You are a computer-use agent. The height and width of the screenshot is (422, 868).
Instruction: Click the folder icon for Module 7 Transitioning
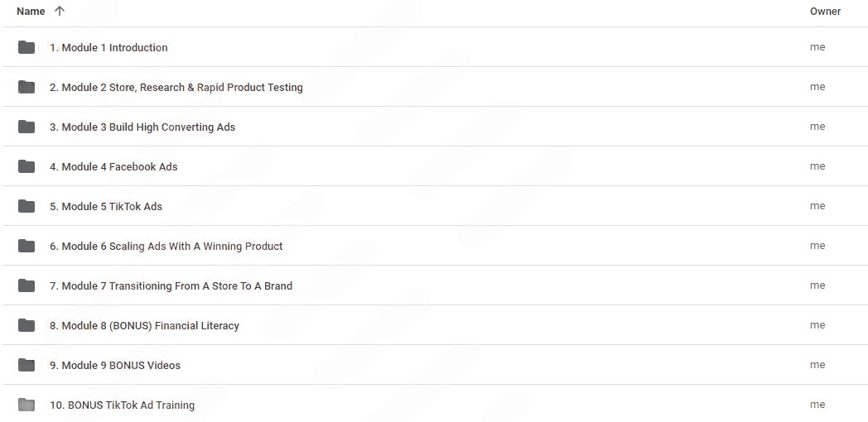tap(27, 285)
